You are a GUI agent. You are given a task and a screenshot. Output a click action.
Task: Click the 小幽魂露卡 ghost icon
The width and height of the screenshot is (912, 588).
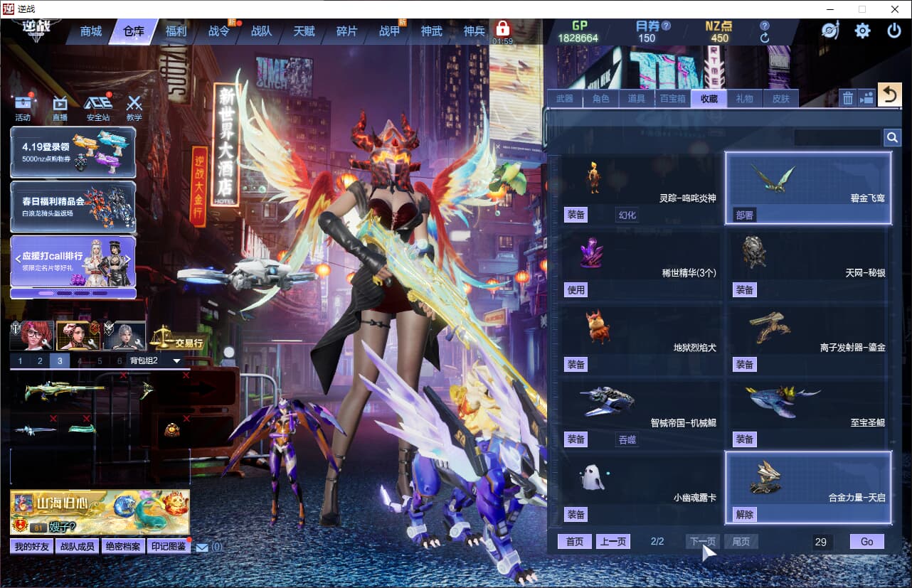coord(593,478)
